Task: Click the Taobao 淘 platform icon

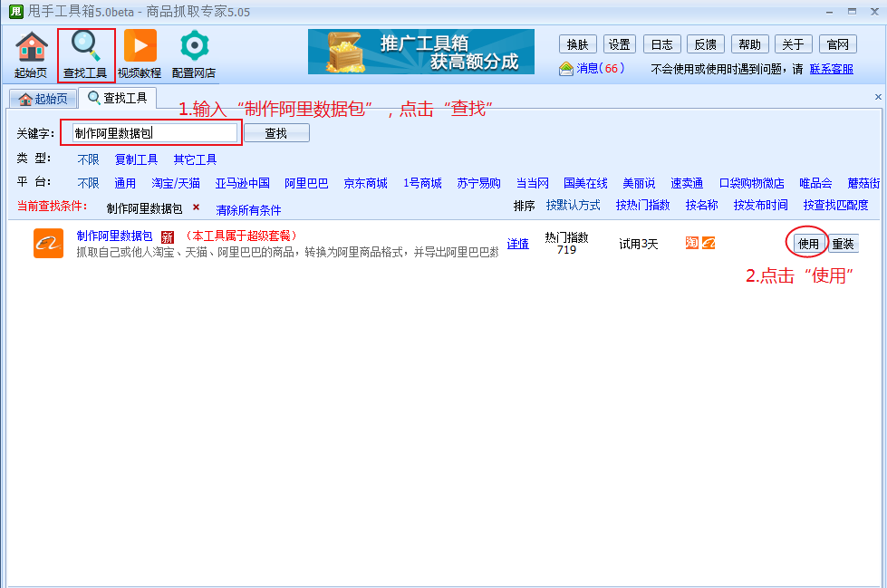Action: point(692,243)
